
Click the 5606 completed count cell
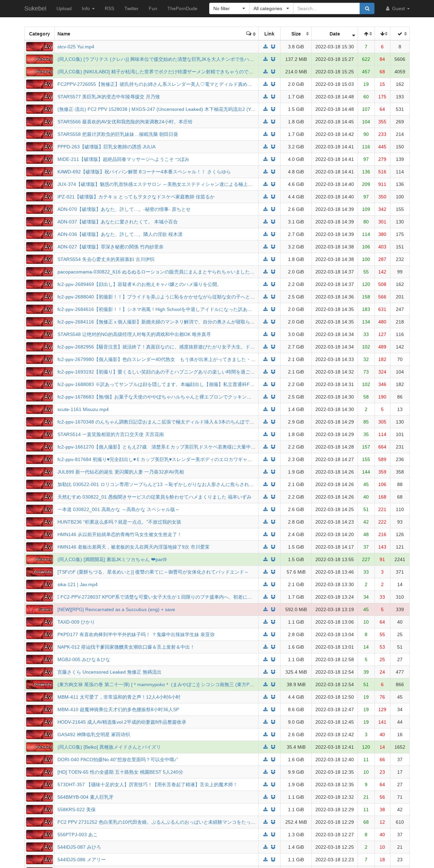[x=400, y=59]
